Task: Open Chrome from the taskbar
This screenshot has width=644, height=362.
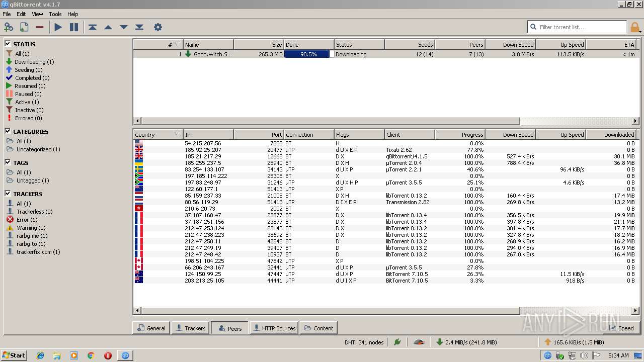Action: [x=91, y=355]
